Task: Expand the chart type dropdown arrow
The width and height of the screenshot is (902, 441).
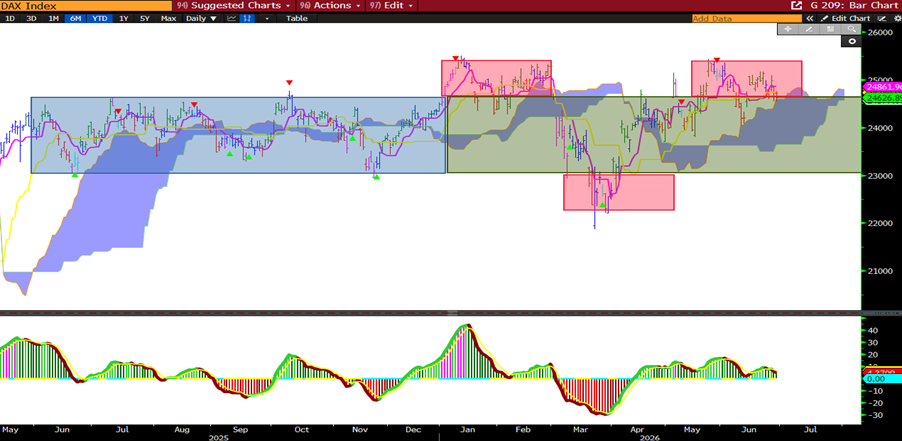Action: pyautogui.click(x=266, y=18)
